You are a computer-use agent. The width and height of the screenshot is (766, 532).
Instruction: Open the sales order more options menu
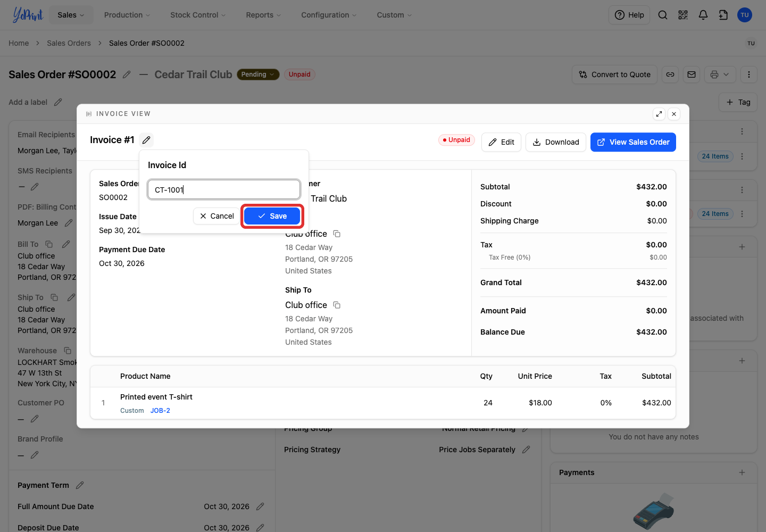pos(749,74)
